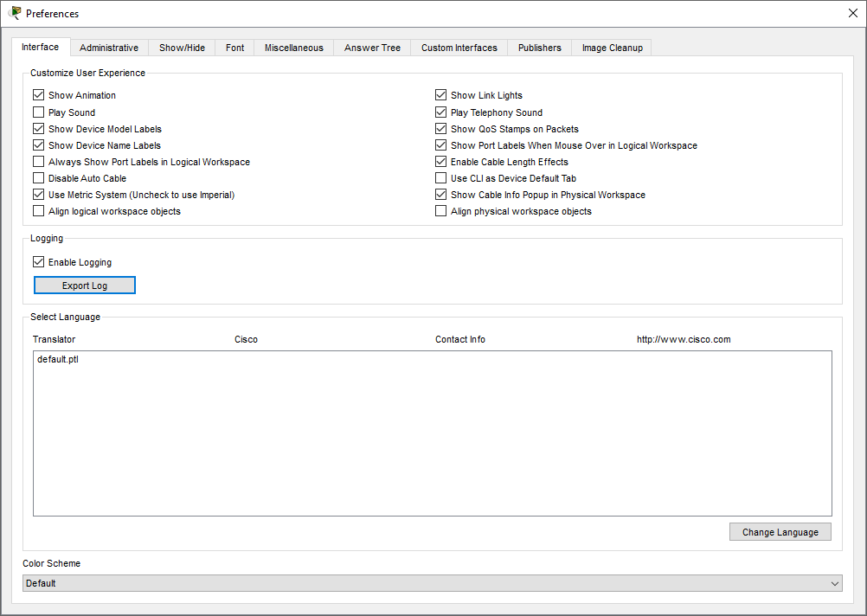Screen dimensions: 867x616
Task: Check Align physical workspace objects
Action: tap(441, 211)
